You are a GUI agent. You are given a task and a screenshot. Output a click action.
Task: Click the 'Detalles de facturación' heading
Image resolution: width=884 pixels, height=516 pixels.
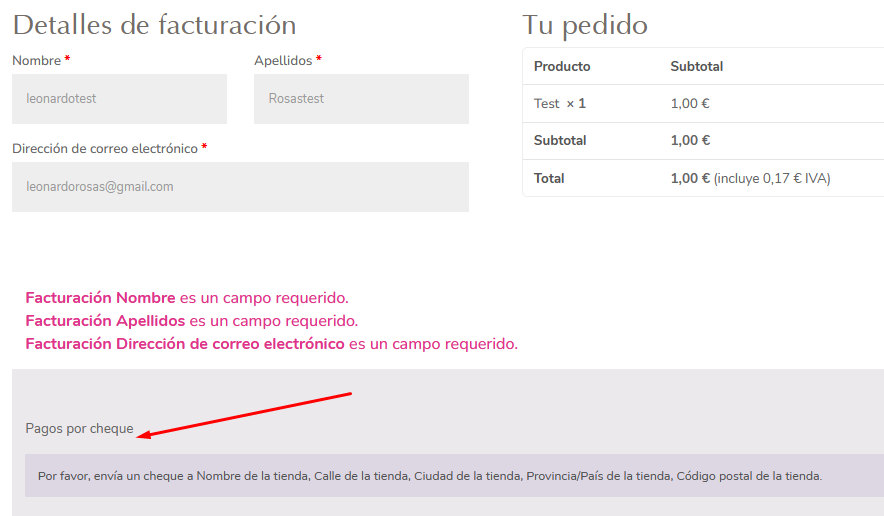(154, 25)
